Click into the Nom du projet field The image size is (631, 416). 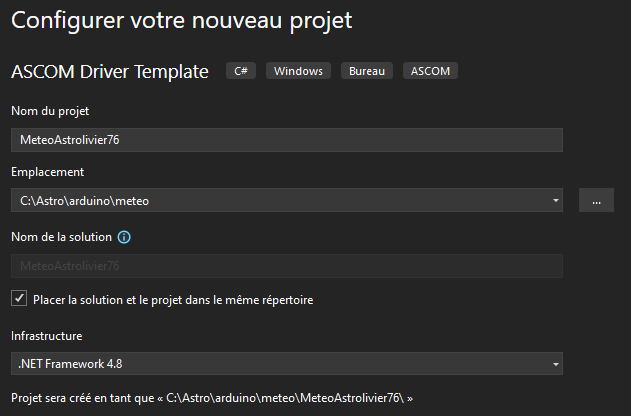click(x=286, y=140)
